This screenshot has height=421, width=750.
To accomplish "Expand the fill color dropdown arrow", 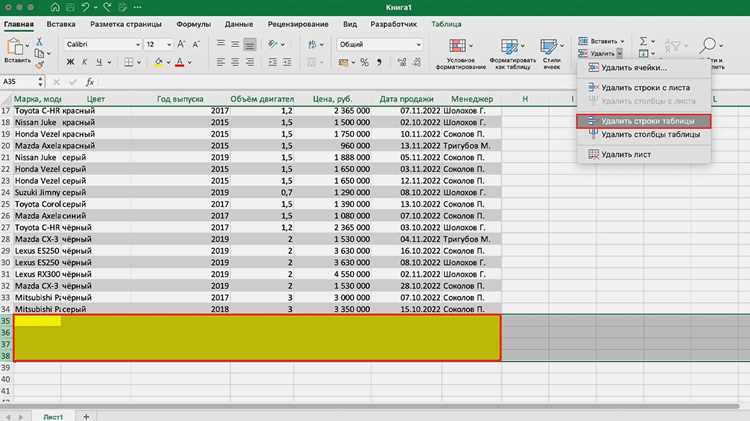I will [x=168, y=63].
